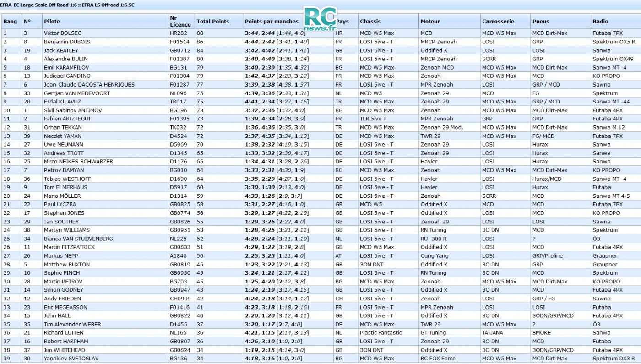Select pilot name Sophie FINCH
Image resolution: width=641 pixels, height=364 pixels.
(62, 273)
